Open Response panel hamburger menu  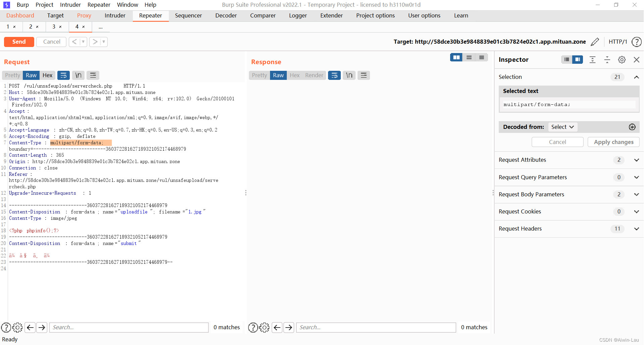point(364,75)
